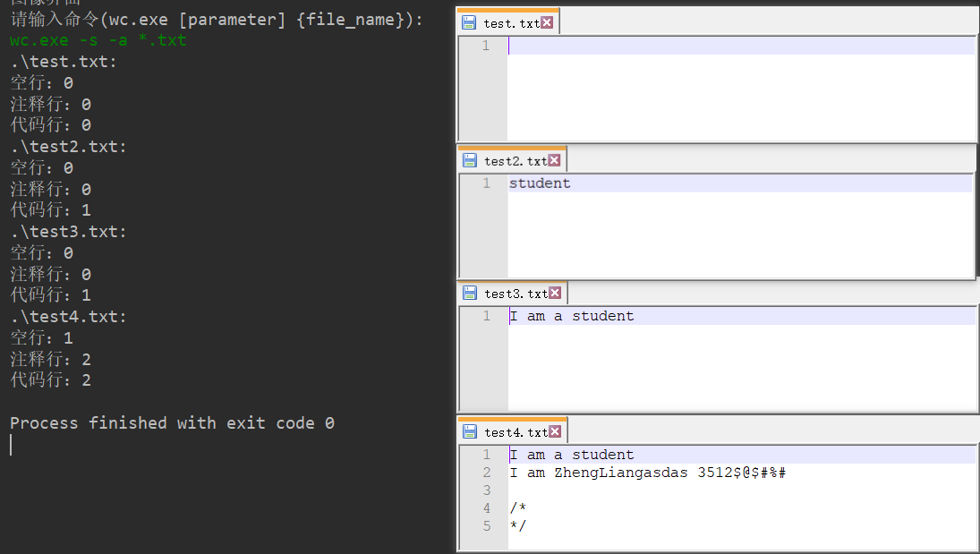980x554 pixels.
Task: Click line number 1 in test3.txt gutter
Action: [x=485, y=315]
